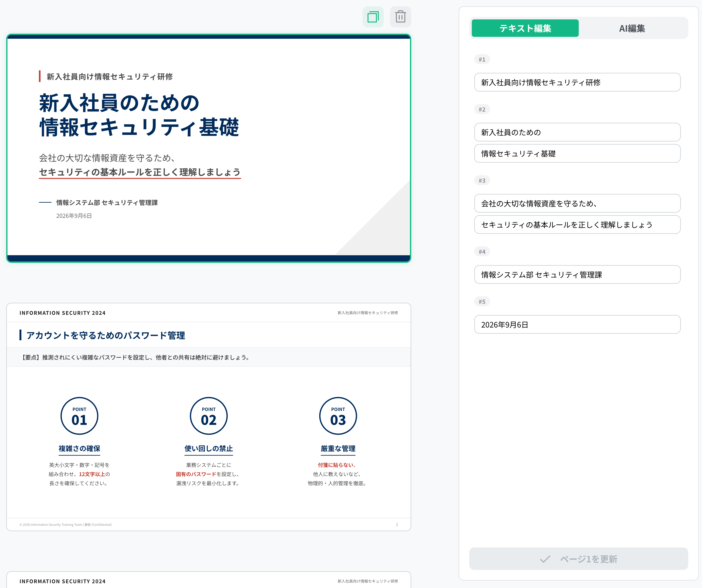Click the #1 label in the edit panel
This screenshot has height=588, width=702.
482,60
